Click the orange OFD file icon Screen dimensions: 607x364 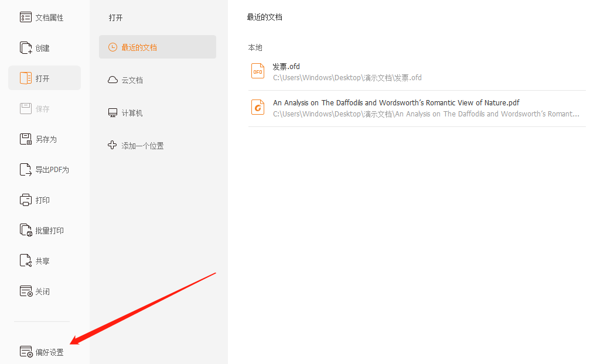tap(258, 71)
